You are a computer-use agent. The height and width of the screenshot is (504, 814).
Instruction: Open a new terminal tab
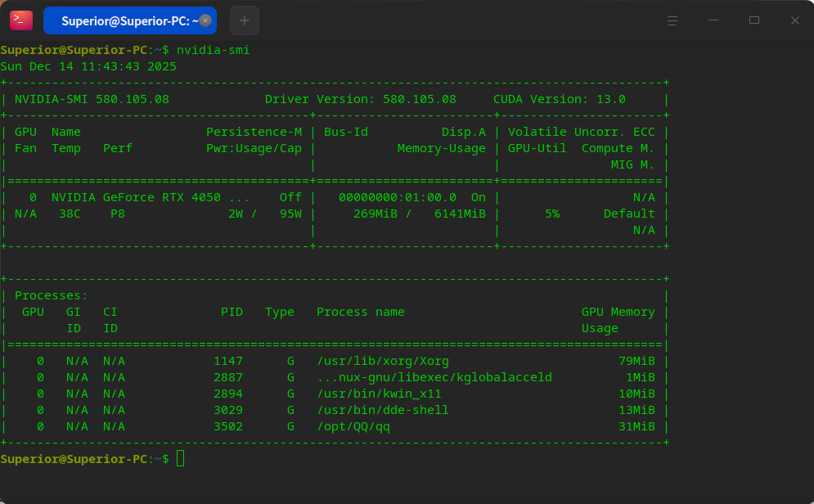245,20
